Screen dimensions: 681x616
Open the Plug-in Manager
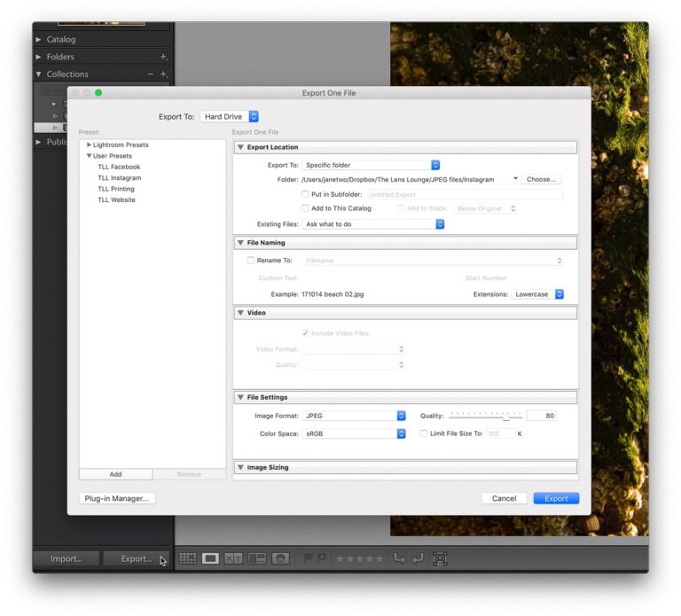tap(117, 498)
